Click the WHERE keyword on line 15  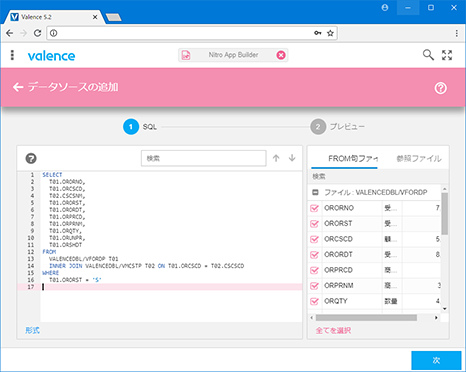[51, 273]
